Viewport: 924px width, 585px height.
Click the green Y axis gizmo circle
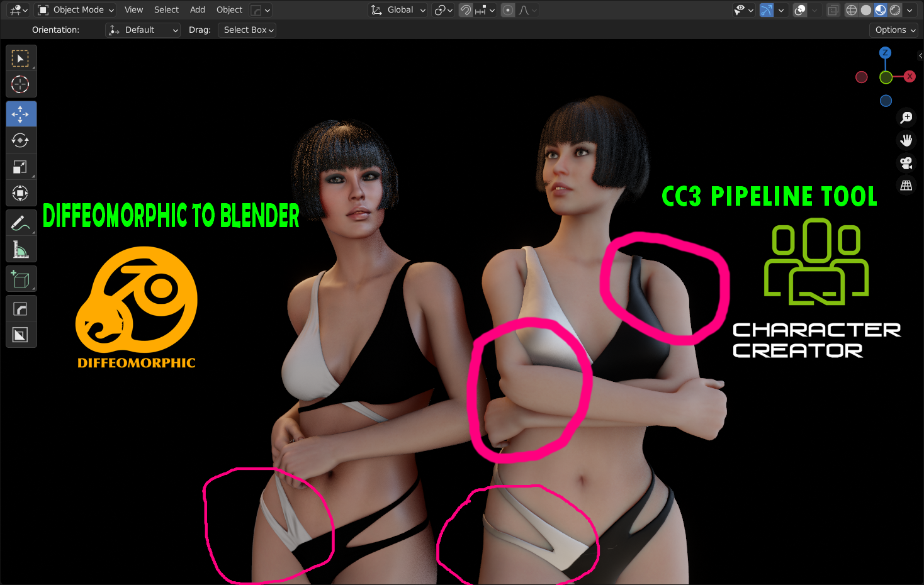pyautogui.click(x=886, y=77)
